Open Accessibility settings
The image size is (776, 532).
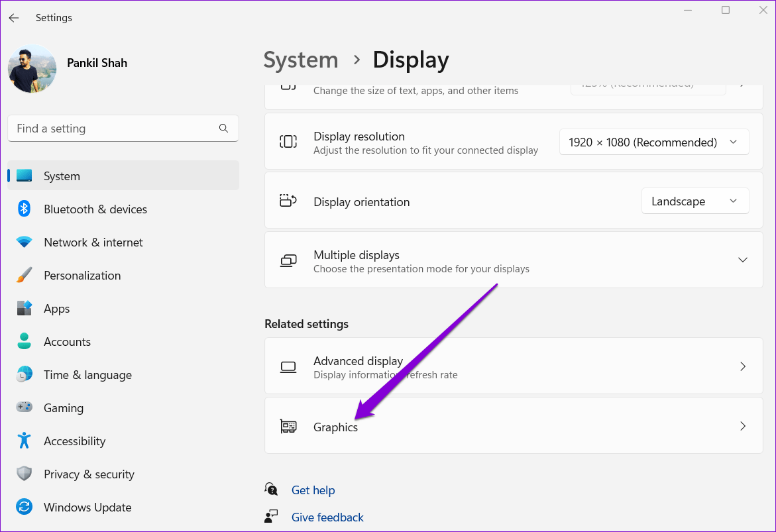(x=74, y=441)
